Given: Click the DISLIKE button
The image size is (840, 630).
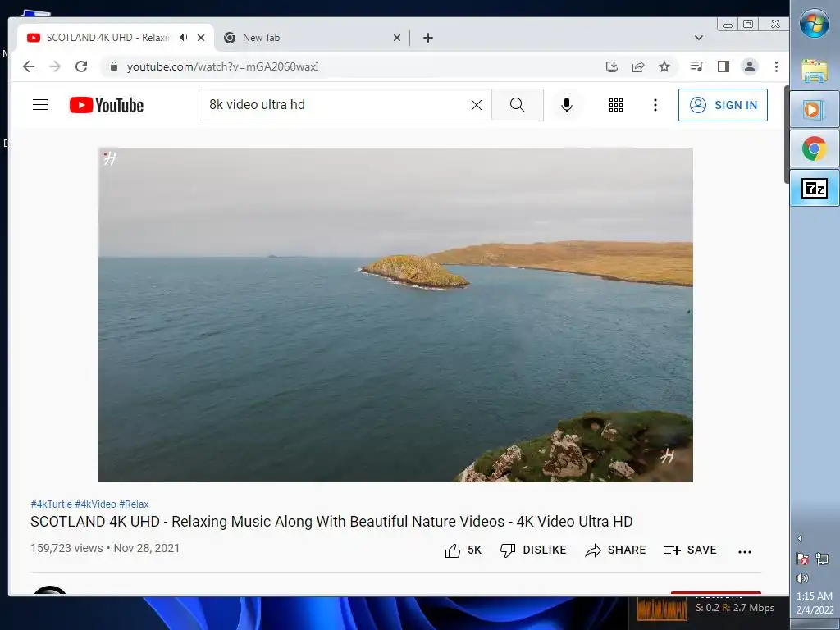Looking at the screenshot, I should [532, 550].
